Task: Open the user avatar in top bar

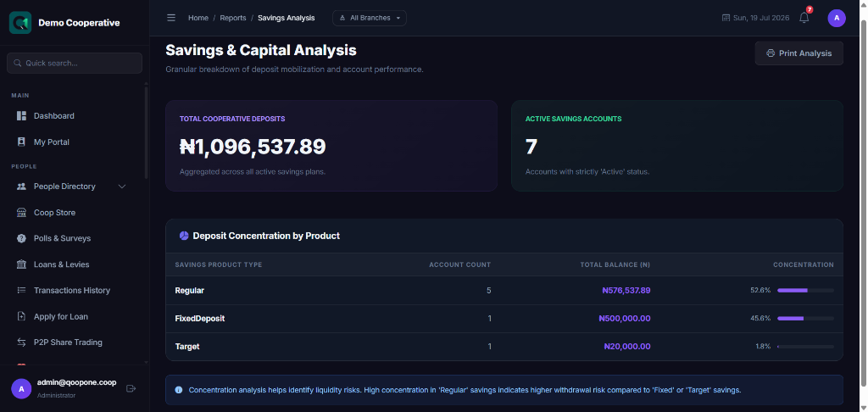Action: tap(837, 18)
